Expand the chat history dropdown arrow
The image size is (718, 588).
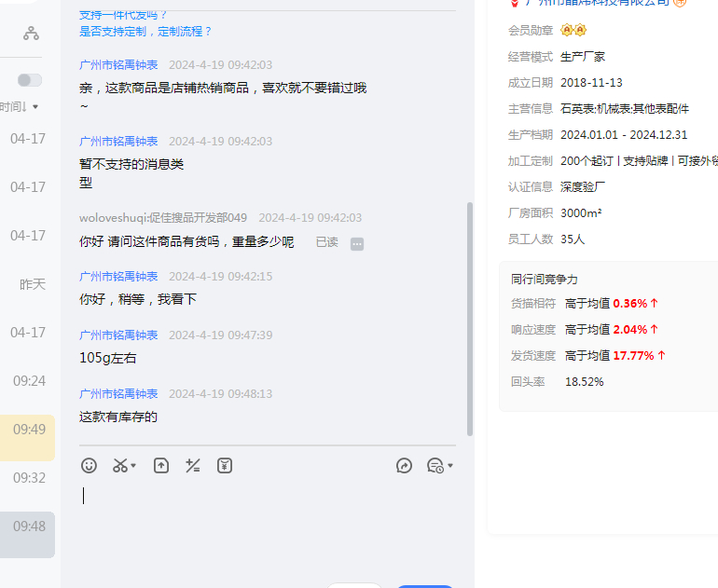tap(450, 466)
